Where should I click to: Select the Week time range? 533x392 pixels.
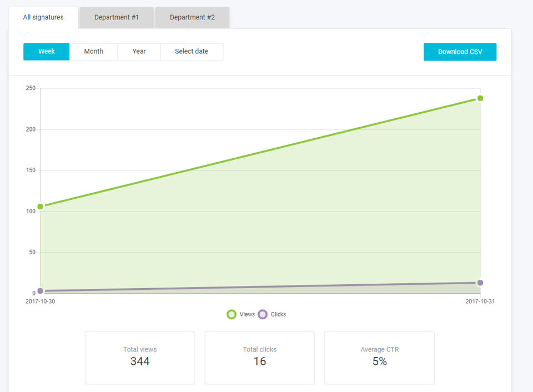(47, 52)
